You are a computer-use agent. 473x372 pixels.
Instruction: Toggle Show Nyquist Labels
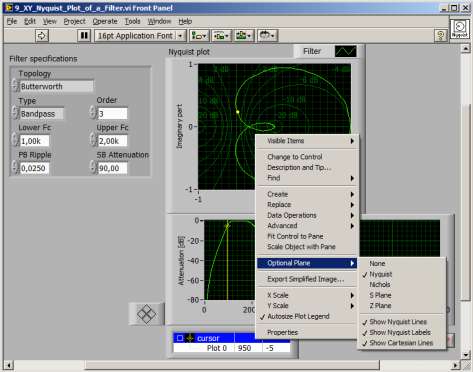(x=402, y=332)
